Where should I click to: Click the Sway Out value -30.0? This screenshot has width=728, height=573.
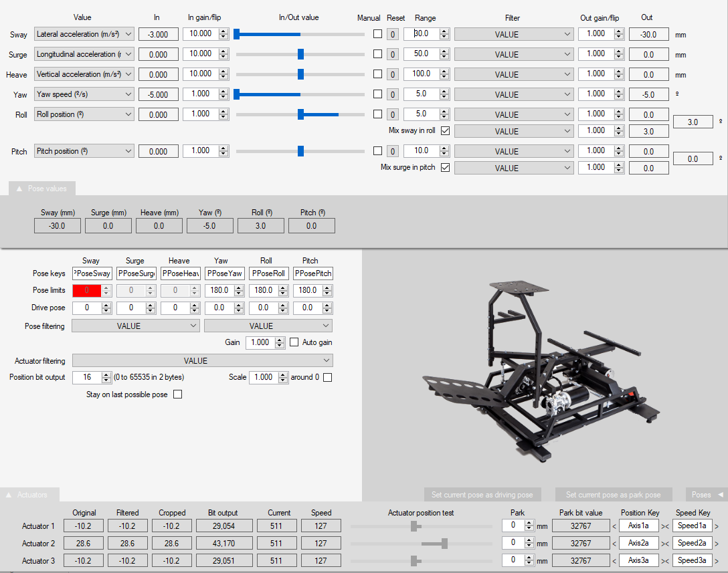648,34
